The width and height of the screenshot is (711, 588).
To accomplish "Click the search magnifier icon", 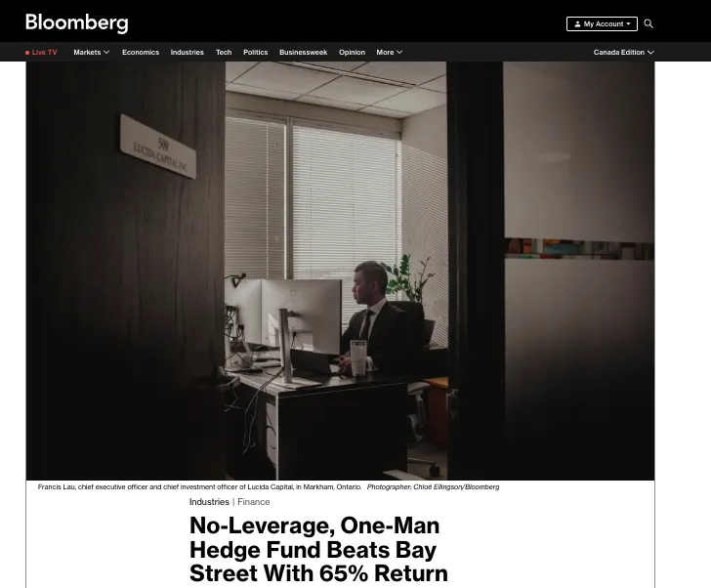I will [x=648, y=23].
